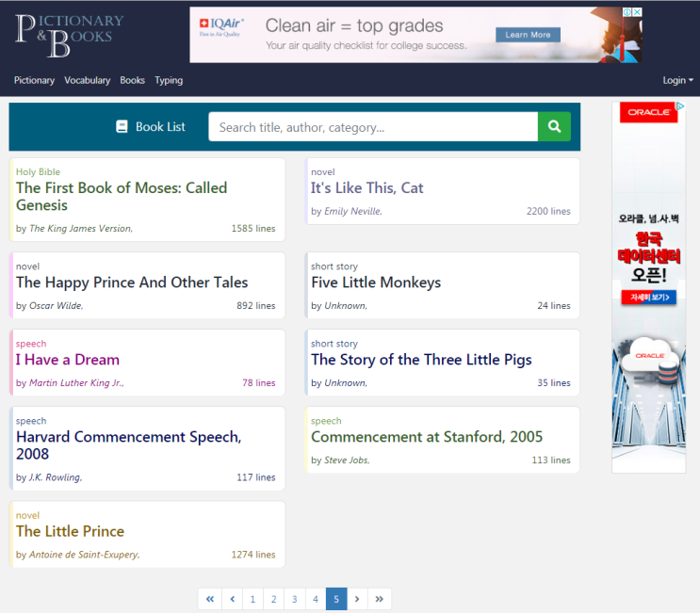Click current page 5 button
Screen dimensions: 700x613
(336, 599)
